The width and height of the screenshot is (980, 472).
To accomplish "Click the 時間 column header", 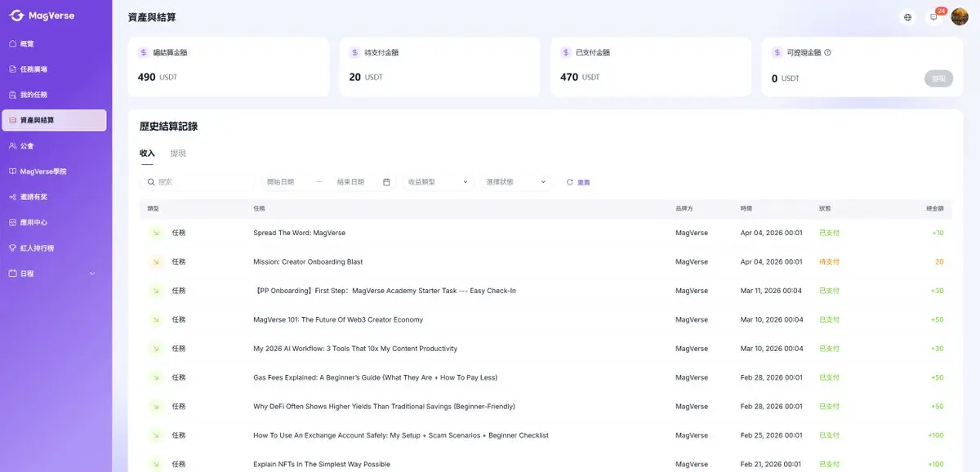I will click(x=746, y=209).
